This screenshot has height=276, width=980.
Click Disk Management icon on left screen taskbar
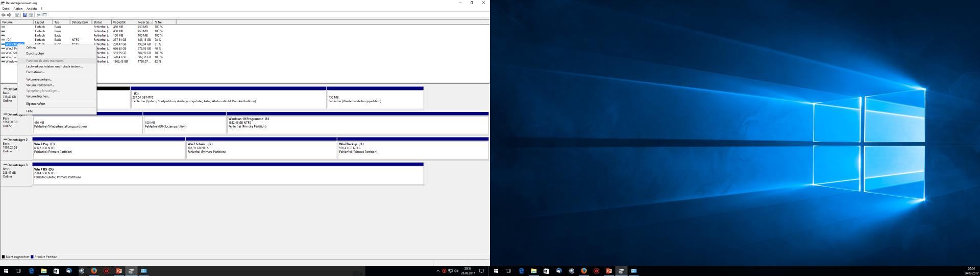point(131,271)
